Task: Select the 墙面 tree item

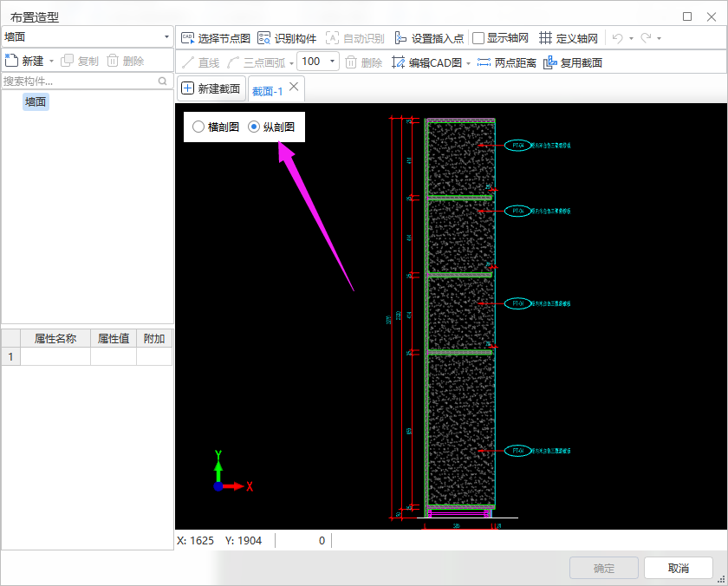Action: [36, 101]
